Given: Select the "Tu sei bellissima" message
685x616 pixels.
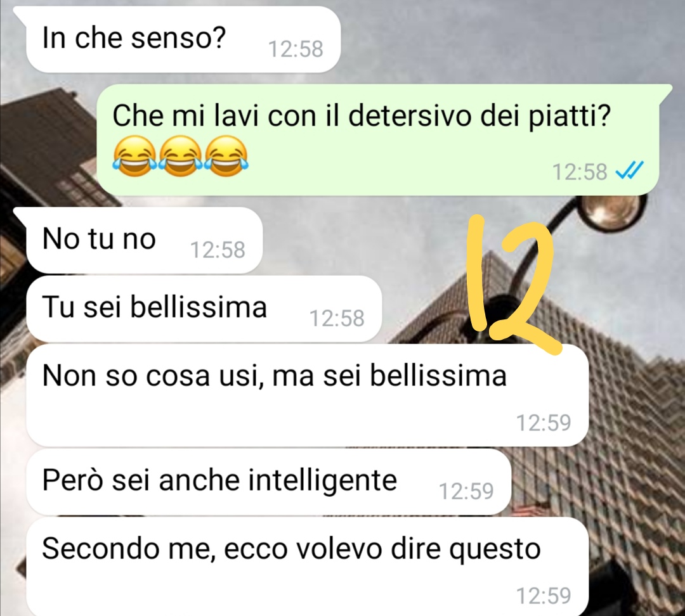Looking at the screenshot, I should click(204, 309).
